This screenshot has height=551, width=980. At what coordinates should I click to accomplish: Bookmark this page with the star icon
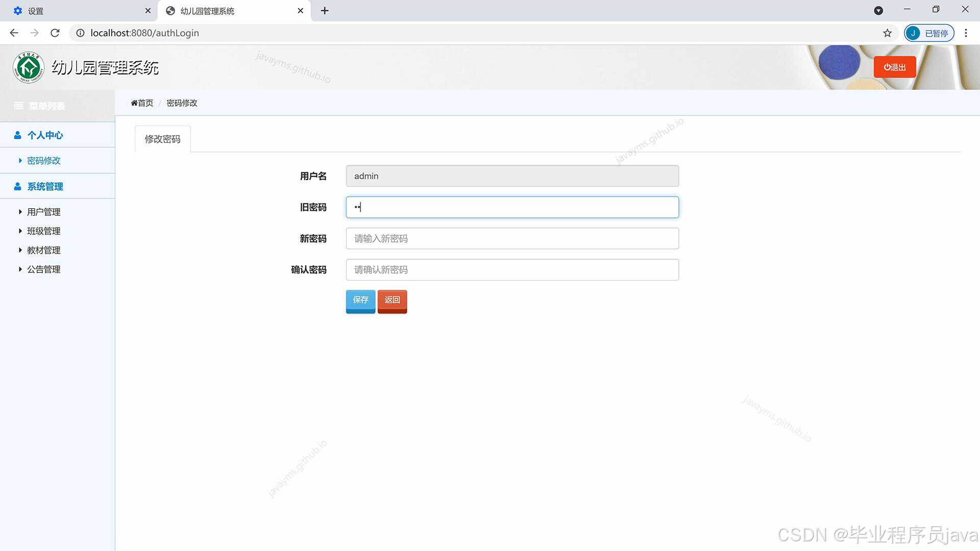(888, 33)
